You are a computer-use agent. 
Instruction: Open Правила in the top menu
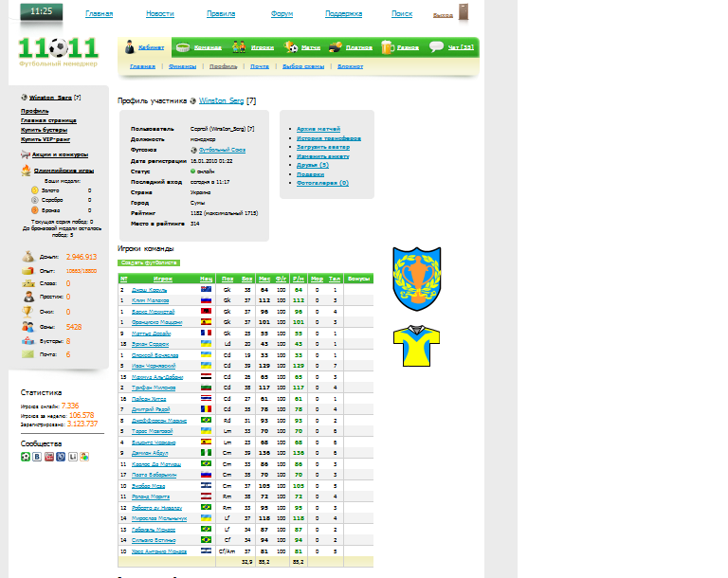(220, 14)
